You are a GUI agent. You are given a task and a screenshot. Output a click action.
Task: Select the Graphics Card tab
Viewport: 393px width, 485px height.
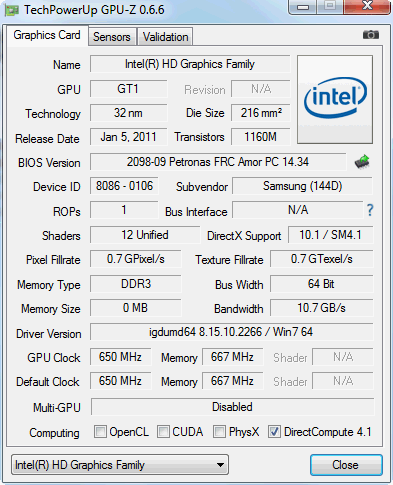pyautogui.click(x=47, y=35)
